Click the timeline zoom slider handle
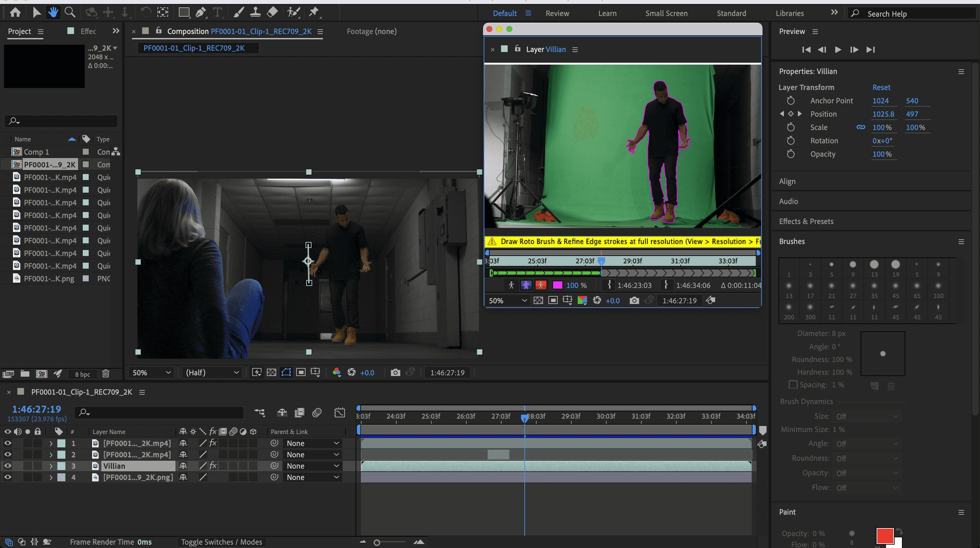The width and height of the screenshot is (980, 548). point(377,543)
